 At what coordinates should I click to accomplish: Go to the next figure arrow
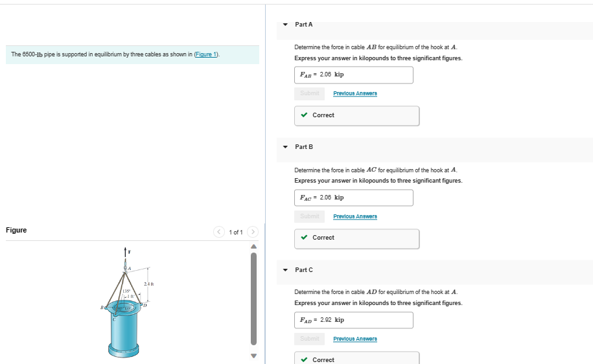[253, 232]
